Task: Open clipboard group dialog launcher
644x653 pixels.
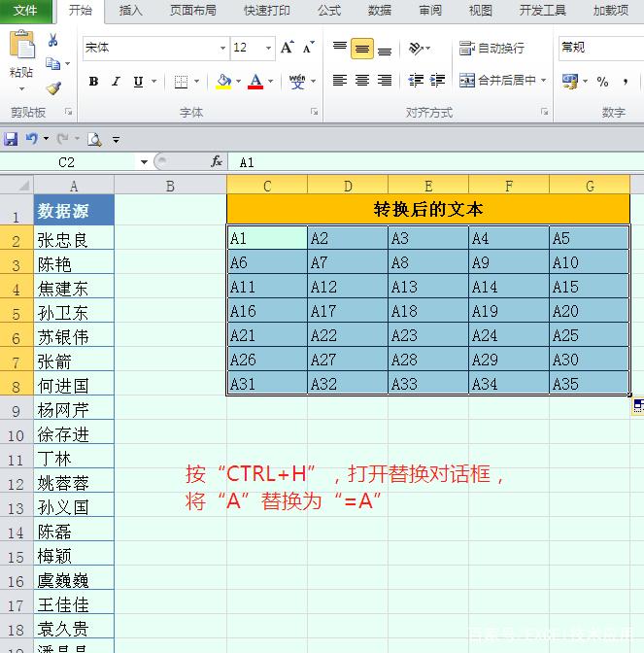Action: pyautogui.click(x=69, y=112)
